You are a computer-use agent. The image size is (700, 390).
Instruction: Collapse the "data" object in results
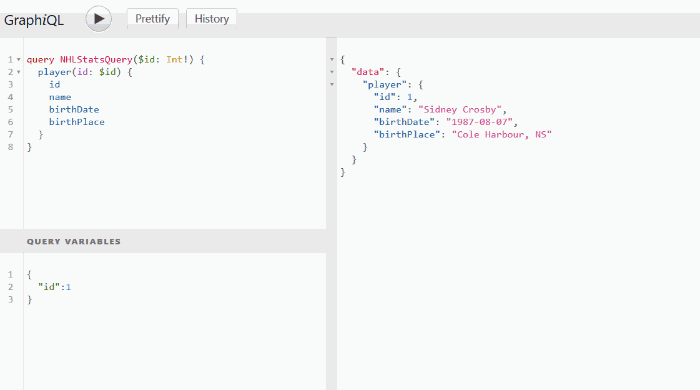(x=332, y=72)
